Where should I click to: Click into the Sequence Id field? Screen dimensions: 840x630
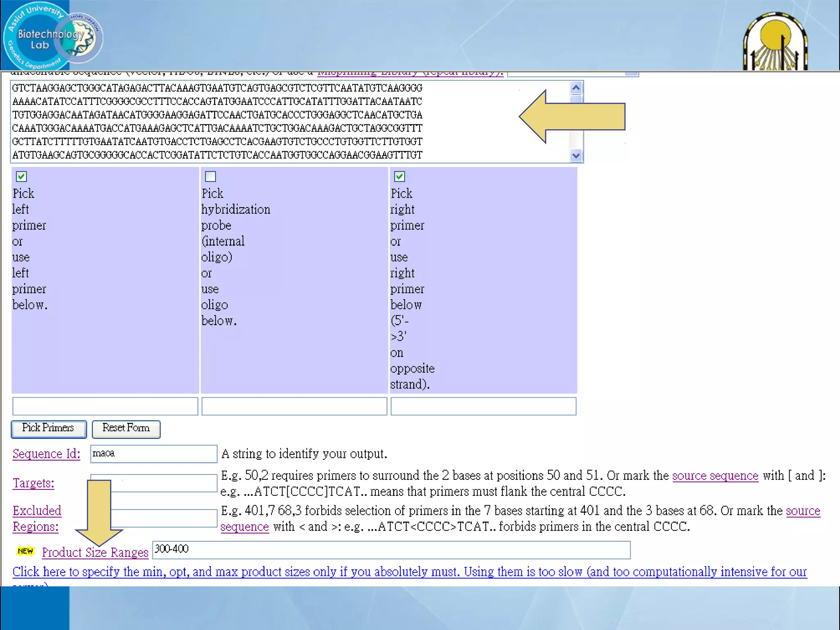(153, 454)
